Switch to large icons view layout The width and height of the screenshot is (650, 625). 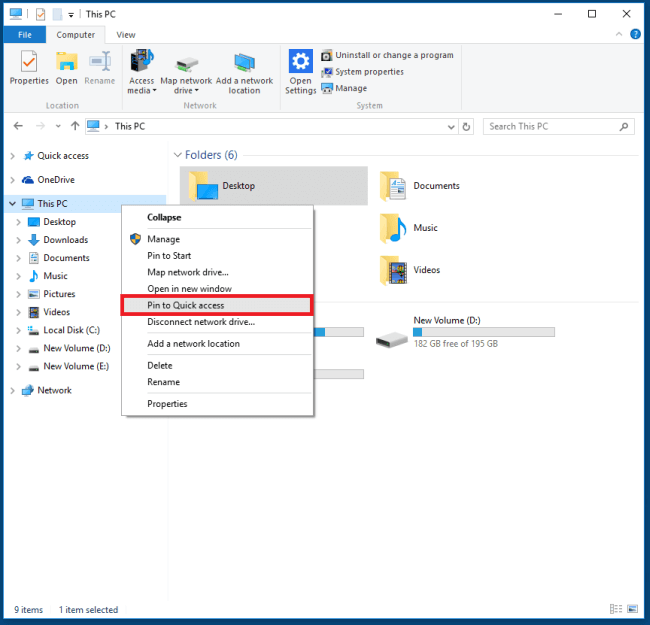click(632, 609)
